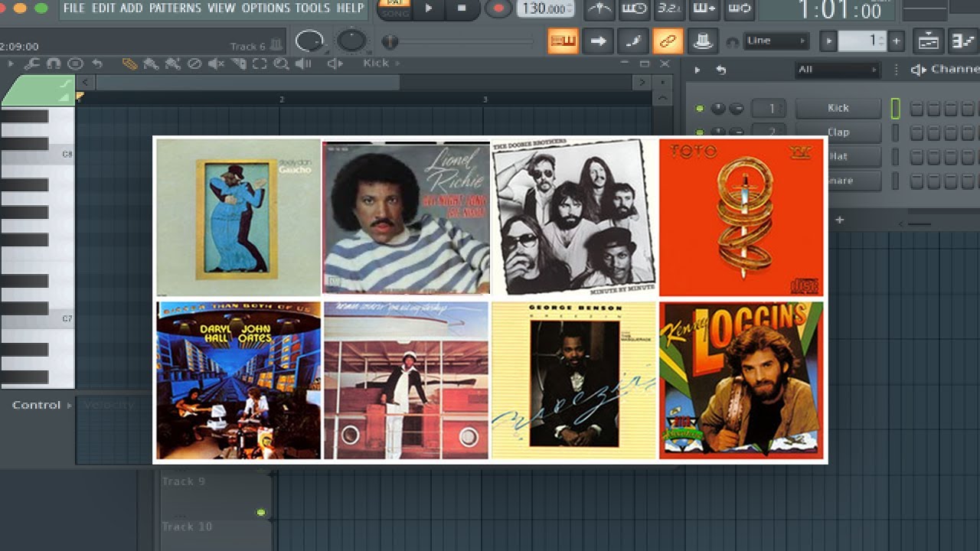Stop playback with the Stop button

coord(462,8)
